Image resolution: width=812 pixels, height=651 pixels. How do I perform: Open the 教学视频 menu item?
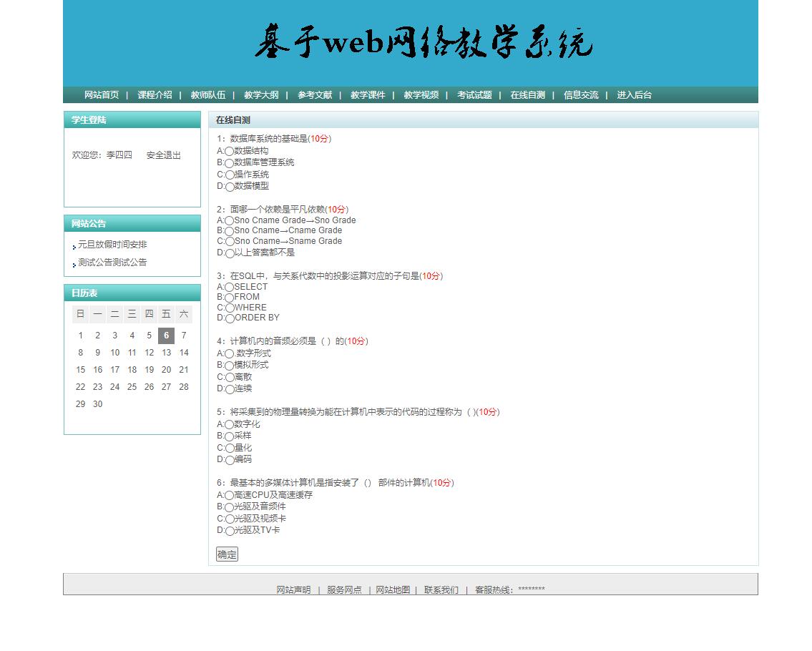point(421,94)
